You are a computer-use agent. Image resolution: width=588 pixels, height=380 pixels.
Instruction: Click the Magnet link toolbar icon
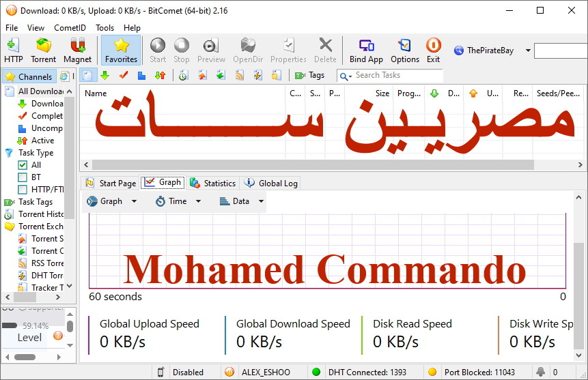[x=77, y=50]
